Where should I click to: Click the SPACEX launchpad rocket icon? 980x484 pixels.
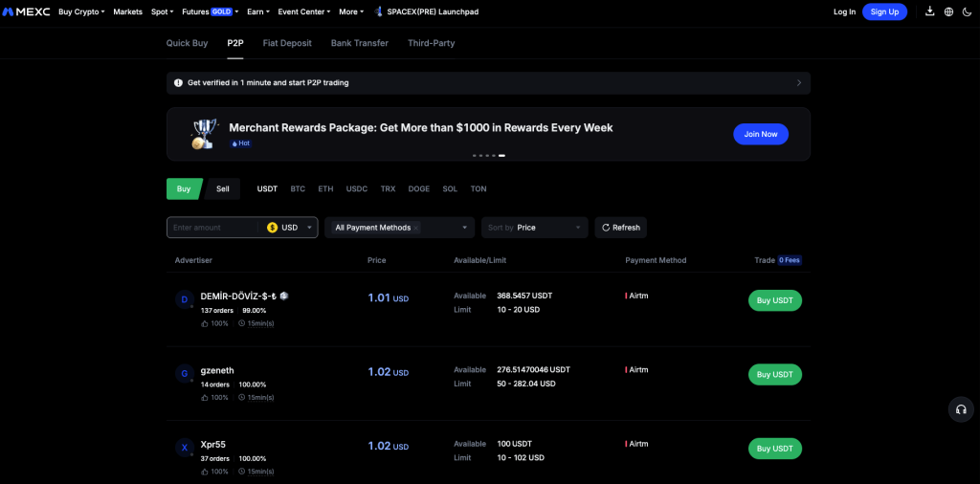[378, 11]
